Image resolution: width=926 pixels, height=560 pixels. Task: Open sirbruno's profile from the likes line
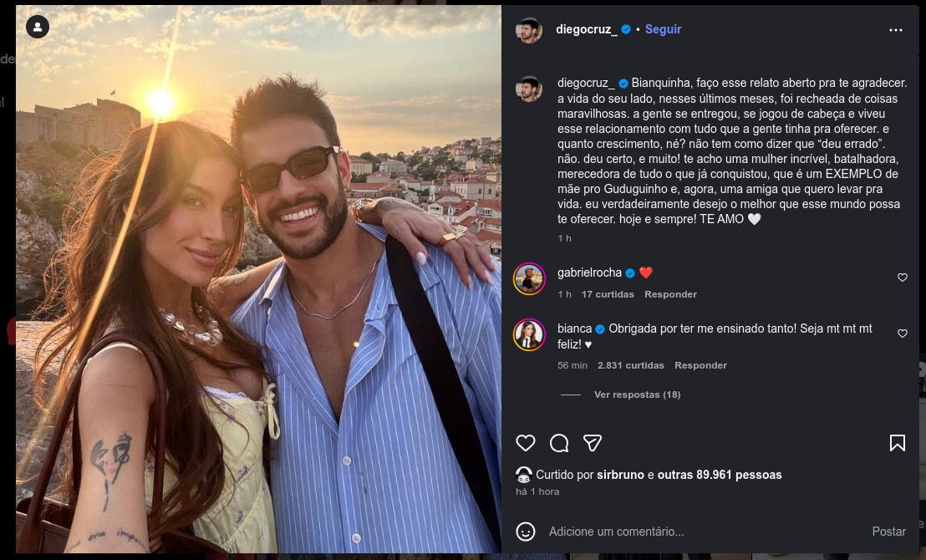pos(621,475)
